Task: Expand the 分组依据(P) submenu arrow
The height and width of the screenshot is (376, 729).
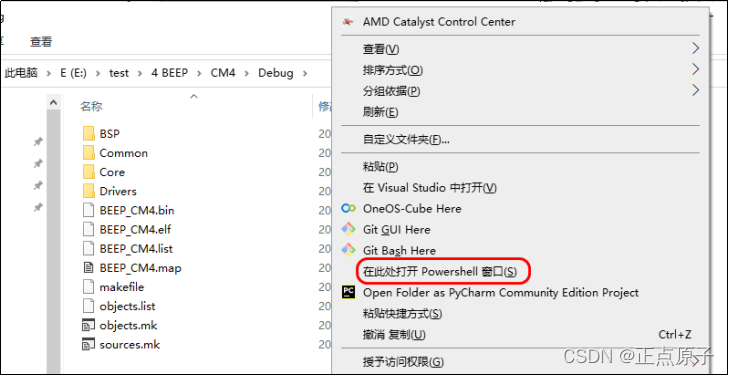Action: click(x=695, y=90)
